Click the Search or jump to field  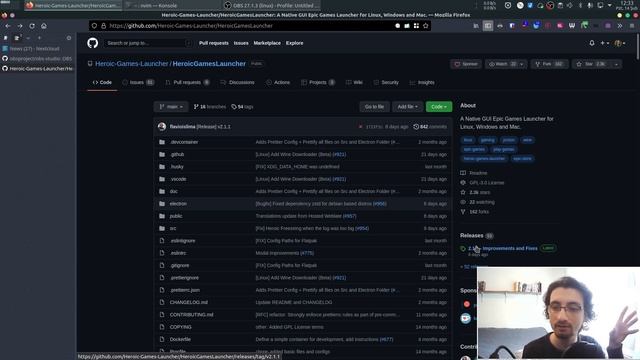(148, 43)
